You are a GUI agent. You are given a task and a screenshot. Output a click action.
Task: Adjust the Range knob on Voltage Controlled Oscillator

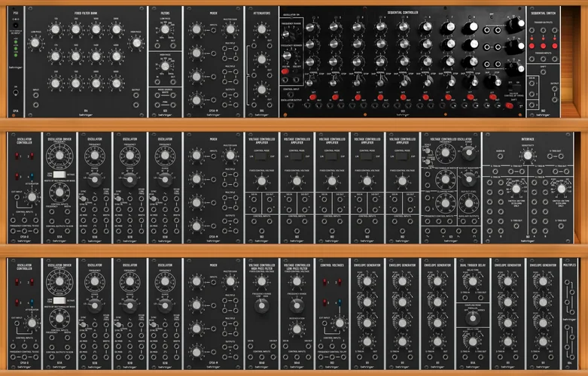click(468, 152)
